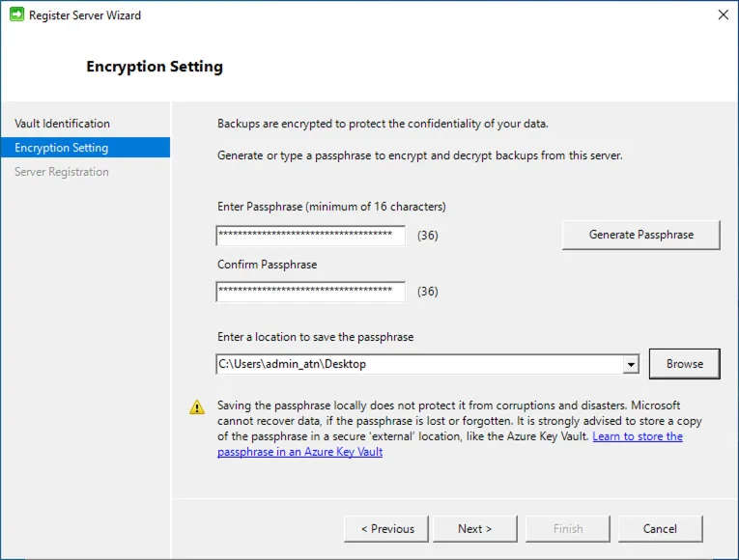Browse for a passphrase save folder
Image resolution: width=739 pixels, height=560 pixels.
(684, 364)
